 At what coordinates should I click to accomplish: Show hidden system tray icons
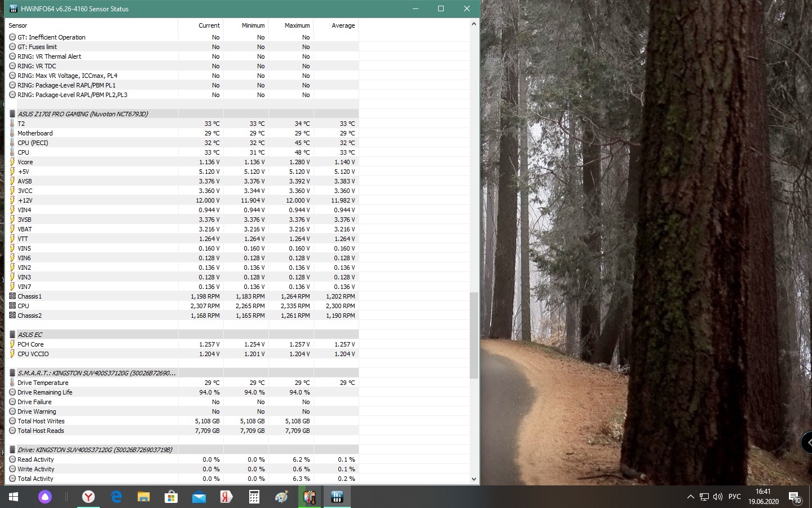691,497
